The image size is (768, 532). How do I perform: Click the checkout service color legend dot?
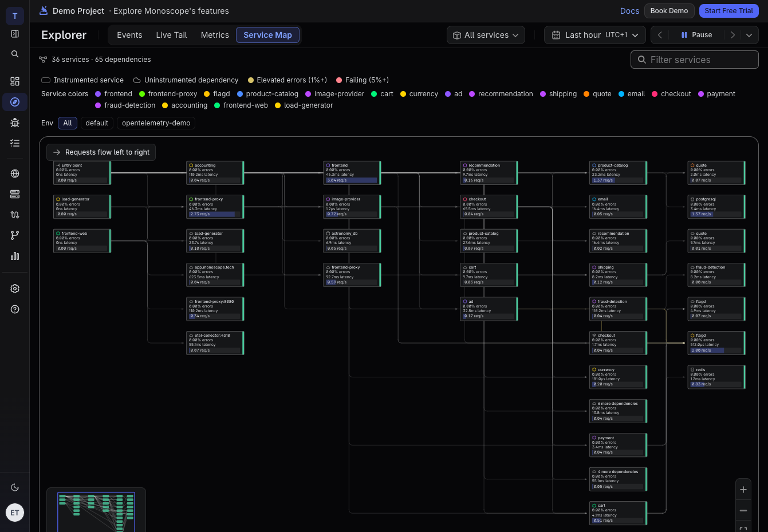point(655,94)
